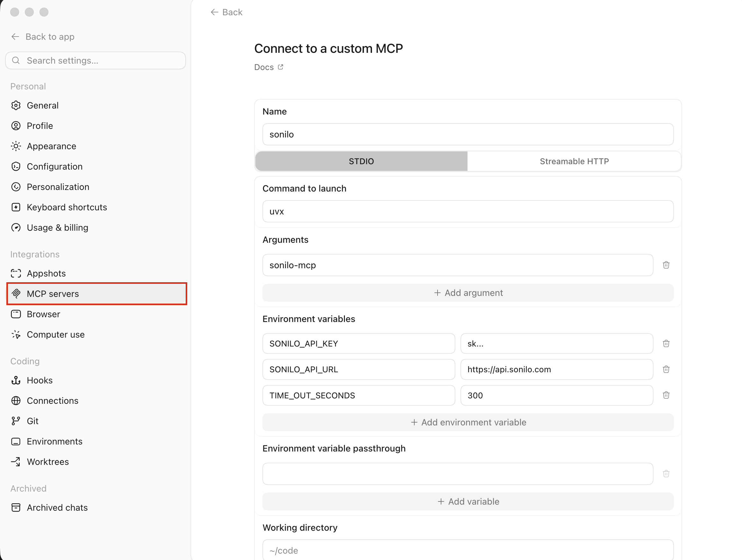Click the Worktrees icon
742x560 pixels.
[x=16, y=462]
